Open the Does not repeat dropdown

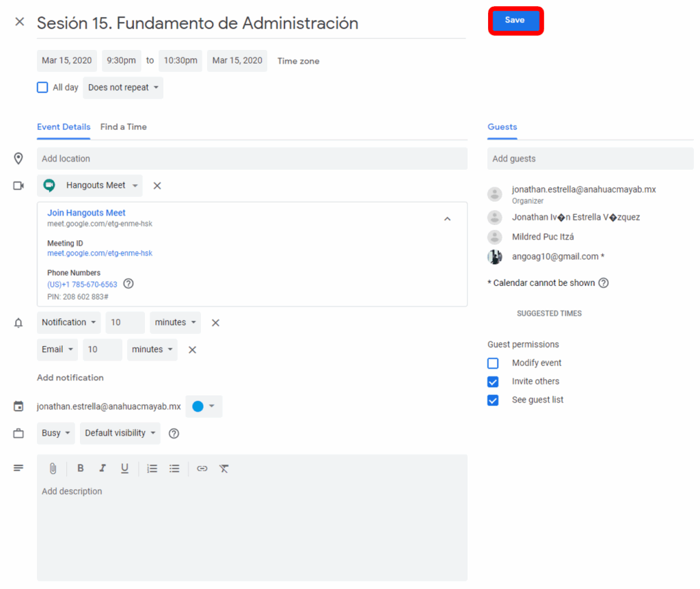pyautogui.click(x=123, y=88)
